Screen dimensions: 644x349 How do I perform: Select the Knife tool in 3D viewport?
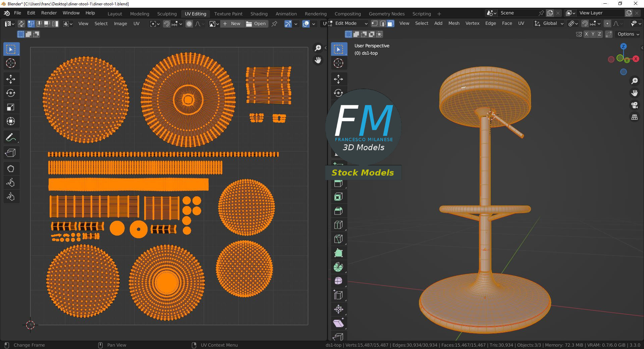pyautogui.click(x=338, y=239)
